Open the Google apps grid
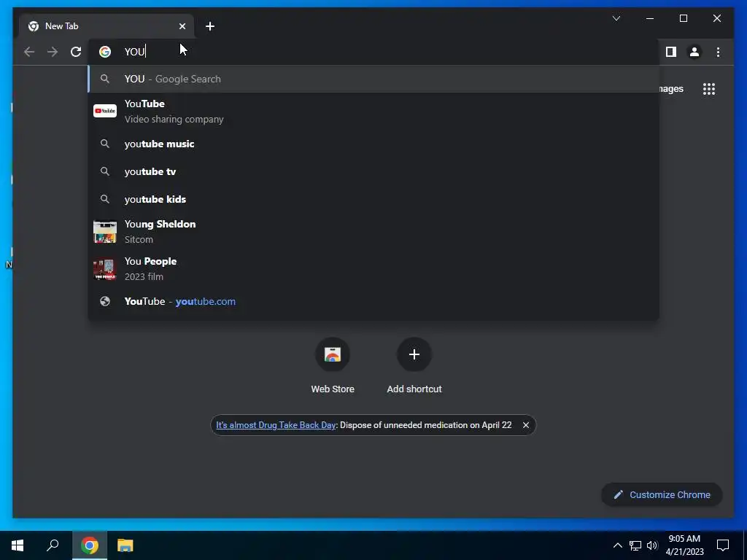This screenshot has width=747, height=560. click(709, 89)
